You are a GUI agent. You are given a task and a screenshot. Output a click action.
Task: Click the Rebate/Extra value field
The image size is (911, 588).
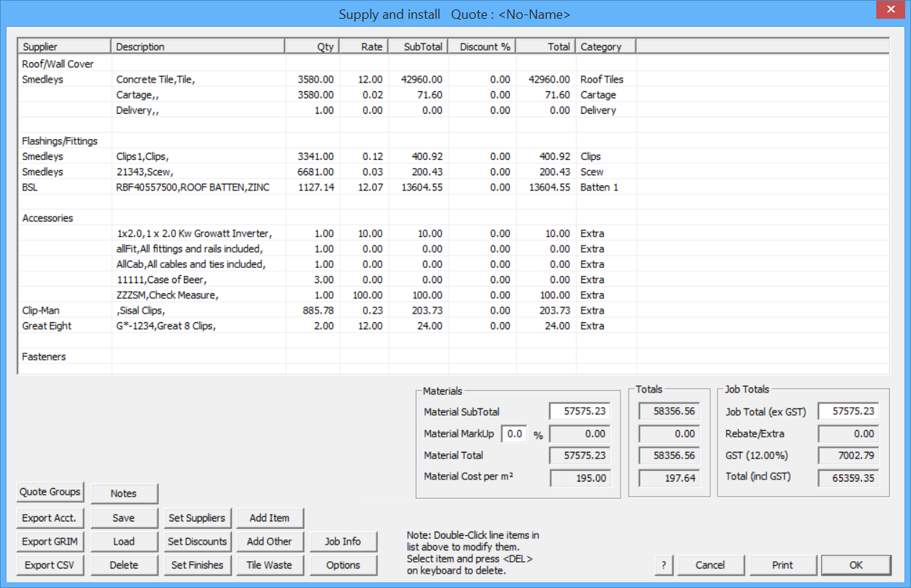click(848, 434)
